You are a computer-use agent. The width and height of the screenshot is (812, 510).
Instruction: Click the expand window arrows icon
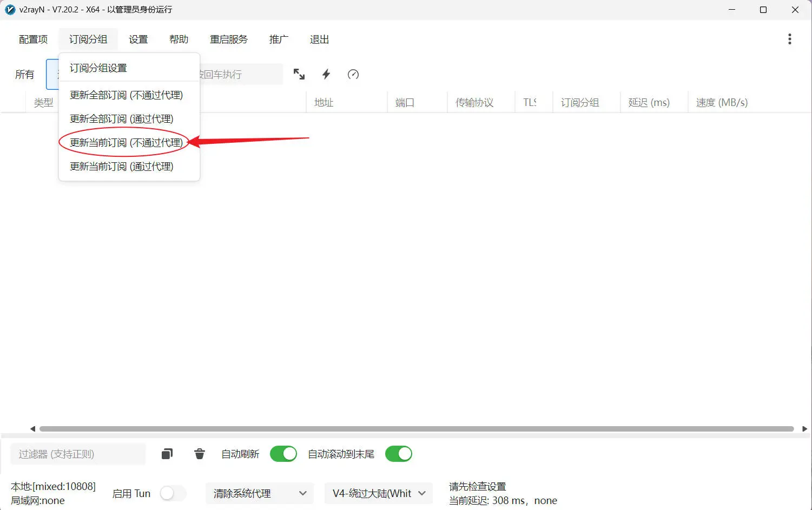pyautogui.click(x=299, y=74)
